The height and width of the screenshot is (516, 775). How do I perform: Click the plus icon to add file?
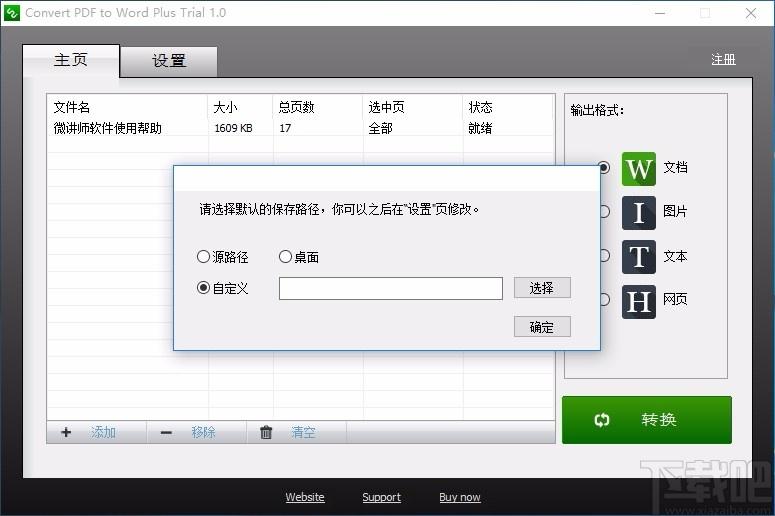coord(67,433)
